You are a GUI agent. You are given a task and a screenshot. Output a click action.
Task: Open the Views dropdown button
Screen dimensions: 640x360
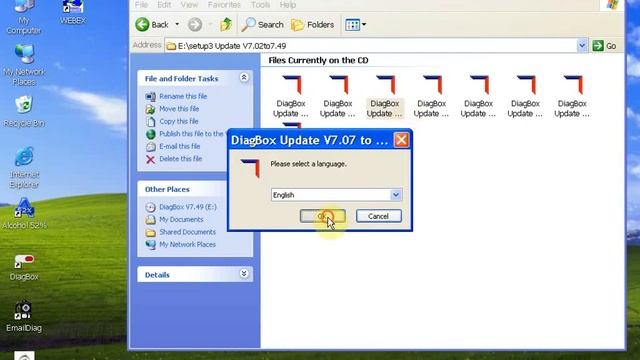[355, 24]
